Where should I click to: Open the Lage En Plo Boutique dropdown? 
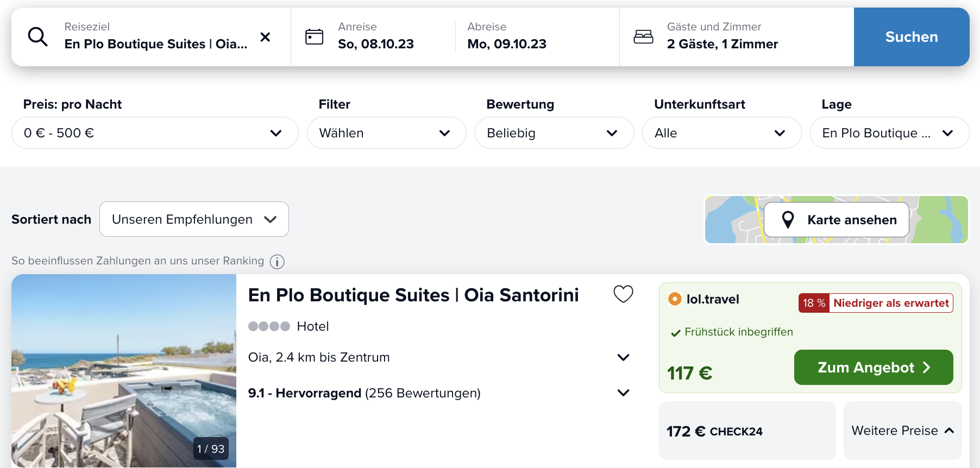(x=889, y=133)
